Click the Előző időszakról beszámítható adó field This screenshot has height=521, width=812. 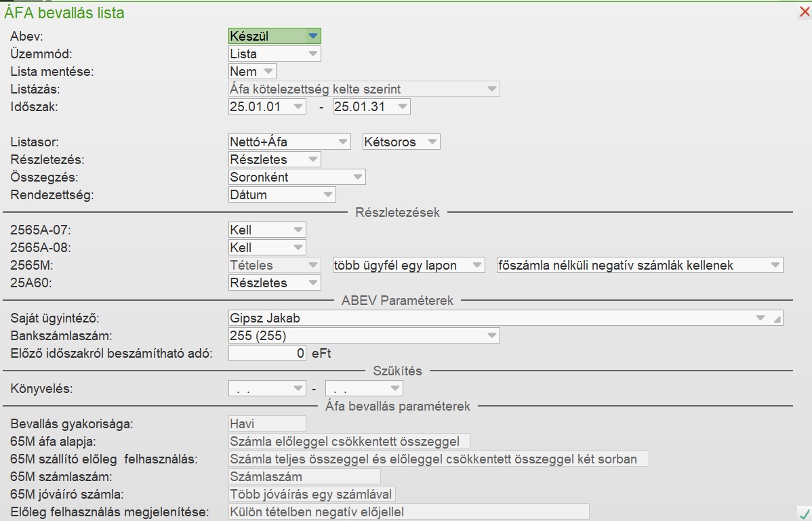click(267, 353)
